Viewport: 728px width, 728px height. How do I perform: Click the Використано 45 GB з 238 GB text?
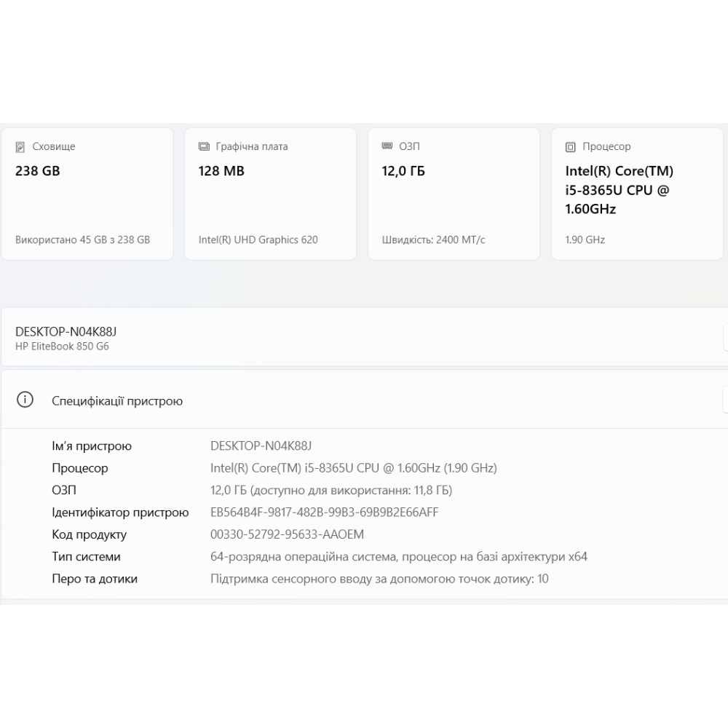(x=82, y=240)
